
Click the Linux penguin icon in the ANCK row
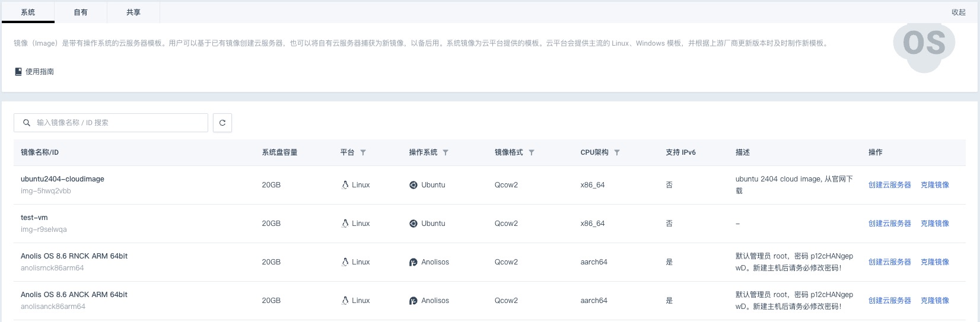pyautogui.click(x=345, y=301)
